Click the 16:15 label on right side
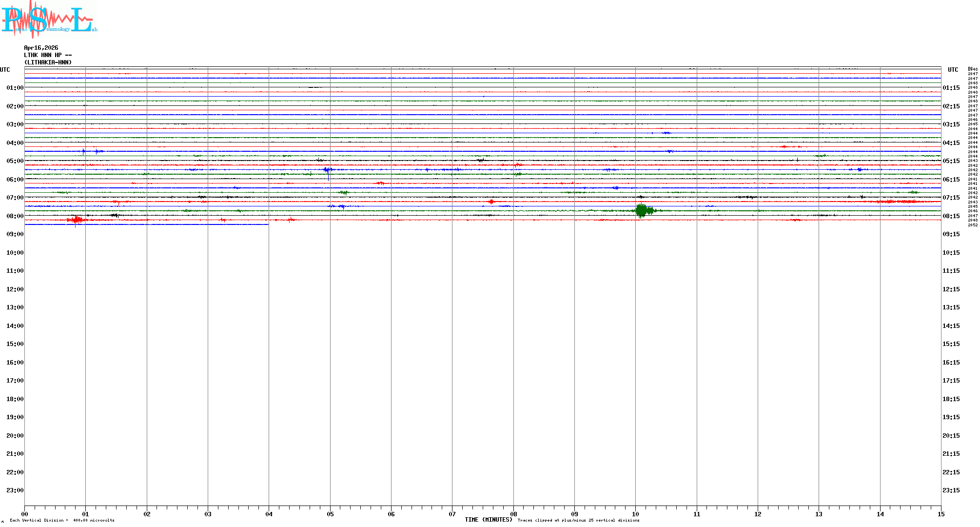 951,363
